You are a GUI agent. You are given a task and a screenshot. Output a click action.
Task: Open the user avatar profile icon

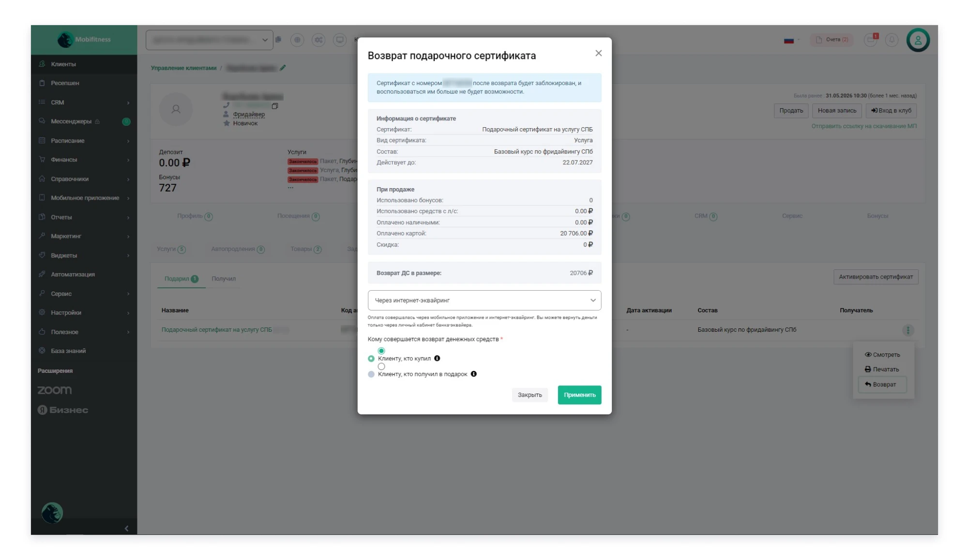point(918,40)
